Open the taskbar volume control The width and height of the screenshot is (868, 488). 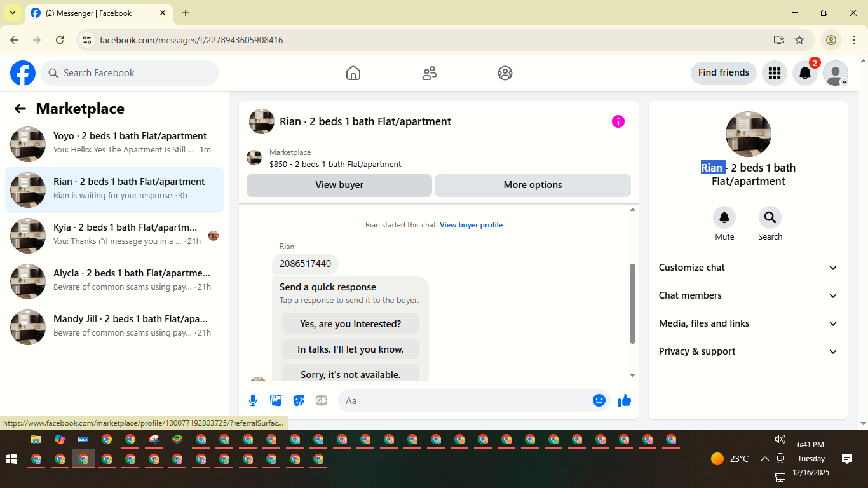point(780,439)
